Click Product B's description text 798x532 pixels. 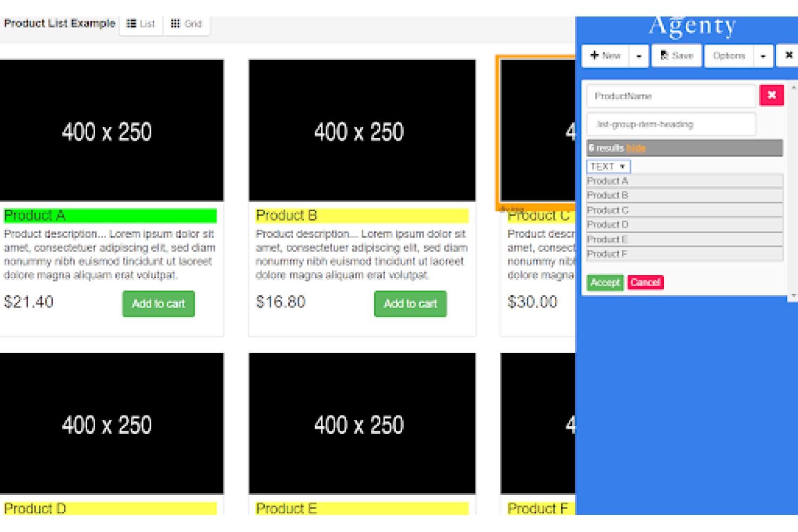coord(361,254)
